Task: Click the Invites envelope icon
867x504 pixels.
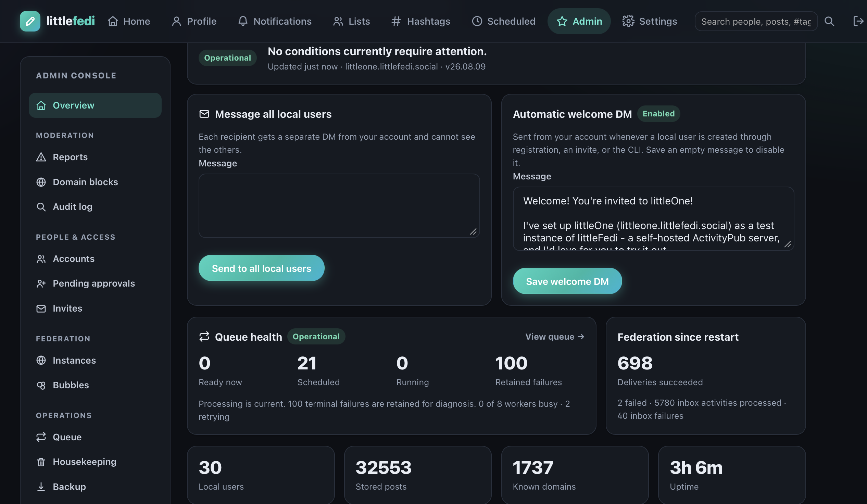Action: [x=41, y=308]
